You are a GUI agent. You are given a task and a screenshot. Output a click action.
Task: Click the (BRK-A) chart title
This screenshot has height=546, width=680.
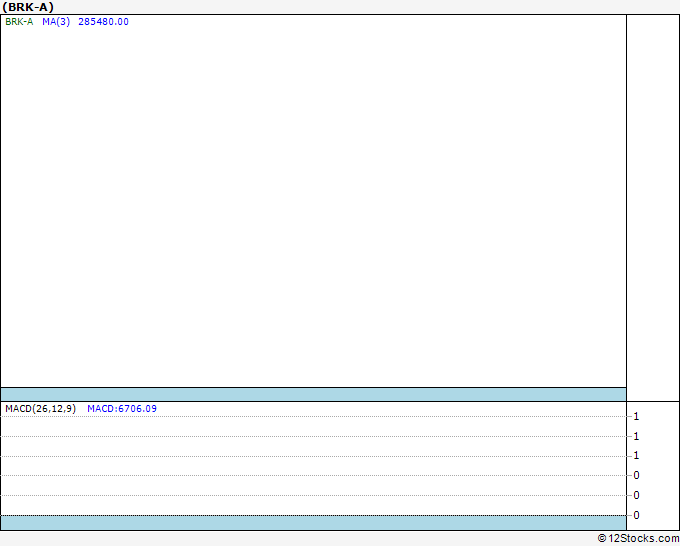coord(28,7)
